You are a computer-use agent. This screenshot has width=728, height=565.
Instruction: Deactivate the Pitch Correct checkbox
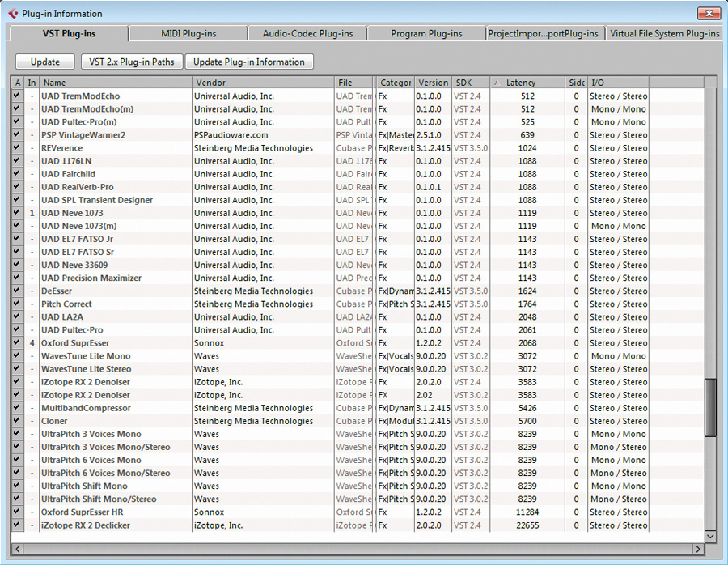(17, 304)
